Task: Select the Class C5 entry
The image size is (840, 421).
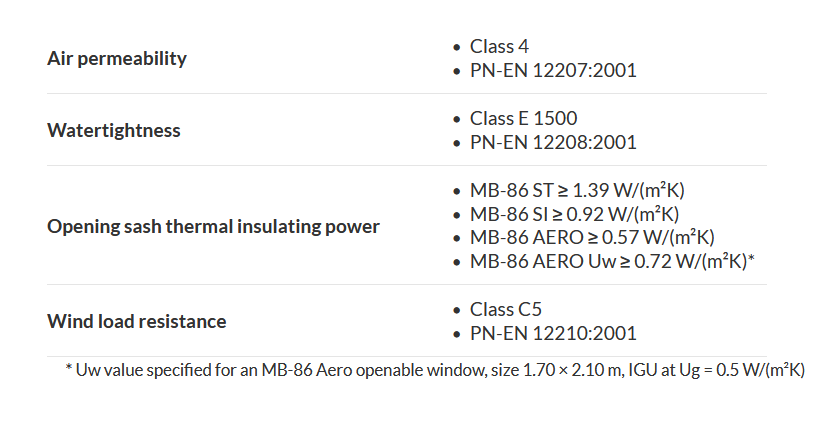Action: tap(506, 310)
